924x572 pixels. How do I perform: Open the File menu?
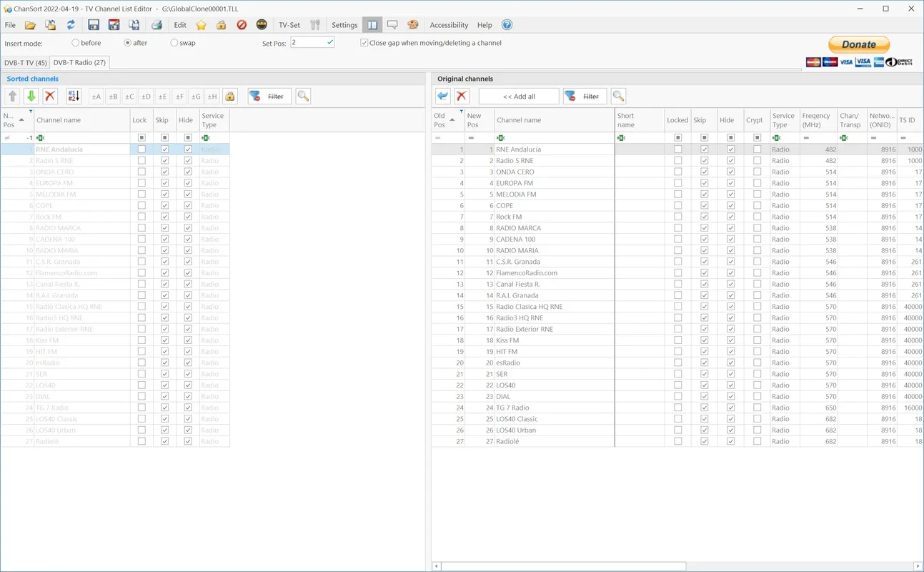tap(10, 25)
